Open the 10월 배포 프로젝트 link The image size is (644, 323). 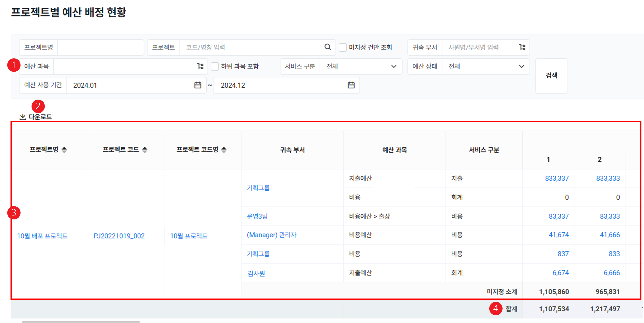(x=42, y=236)
